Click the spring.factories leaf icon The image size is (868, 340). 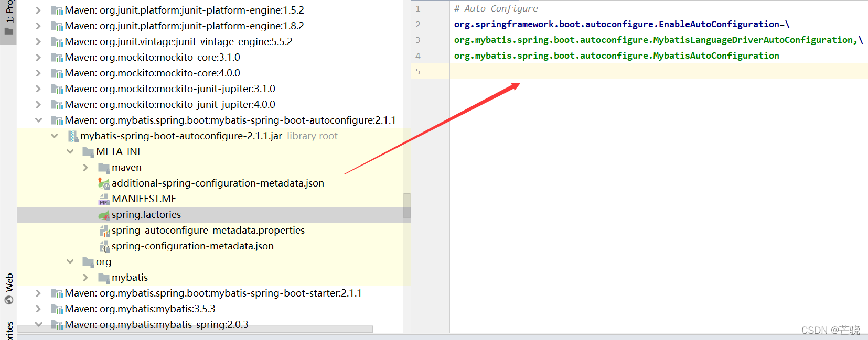click(104, 215)
